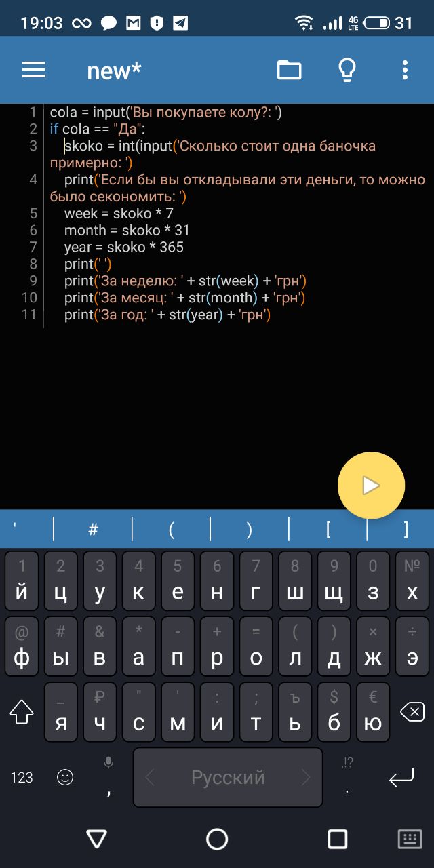Insert single quote from shortcut bar

[x=15, y=530]
